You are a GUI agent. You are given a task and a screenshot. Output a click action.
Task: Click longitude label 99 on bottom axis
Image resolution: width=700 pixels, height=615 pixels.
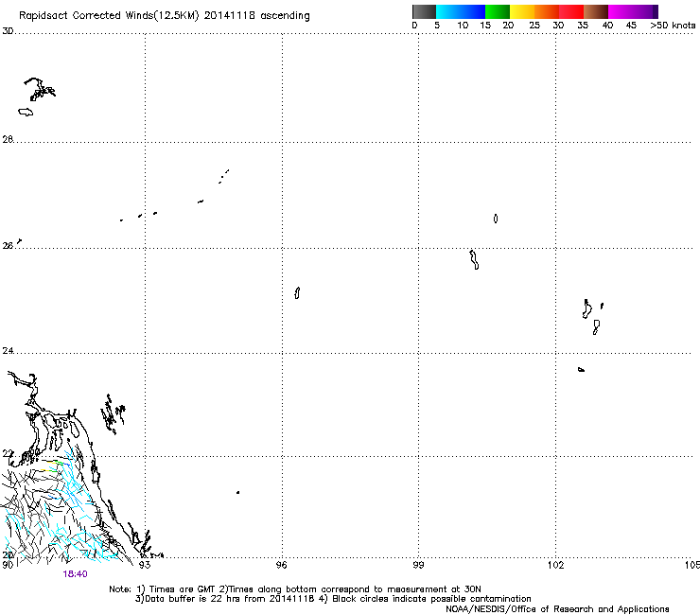(x=418, y=565)
